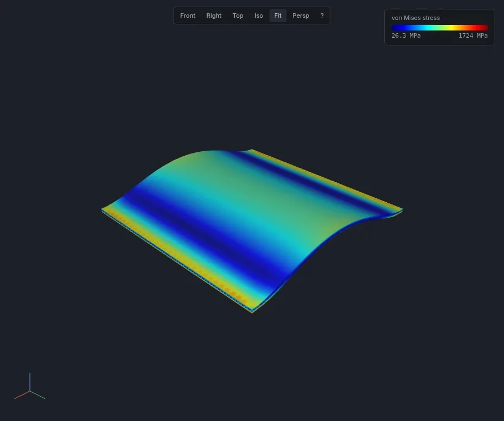Screen dimensions: 504x421
Task: Open help with the question mark button
Action: pos(322,16)
